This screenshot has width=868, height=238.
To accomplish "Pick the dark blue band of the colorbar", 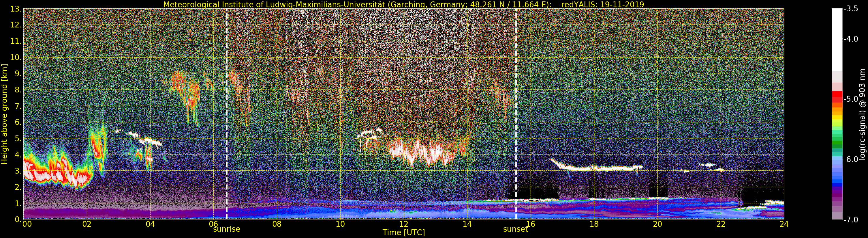I will (837, 185).
